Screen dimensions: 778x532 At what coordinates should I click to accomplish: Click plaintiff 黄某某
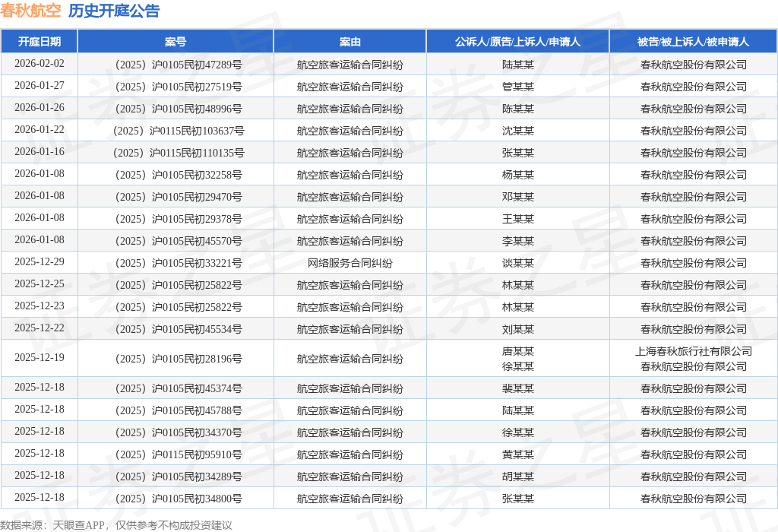[518, 454]
